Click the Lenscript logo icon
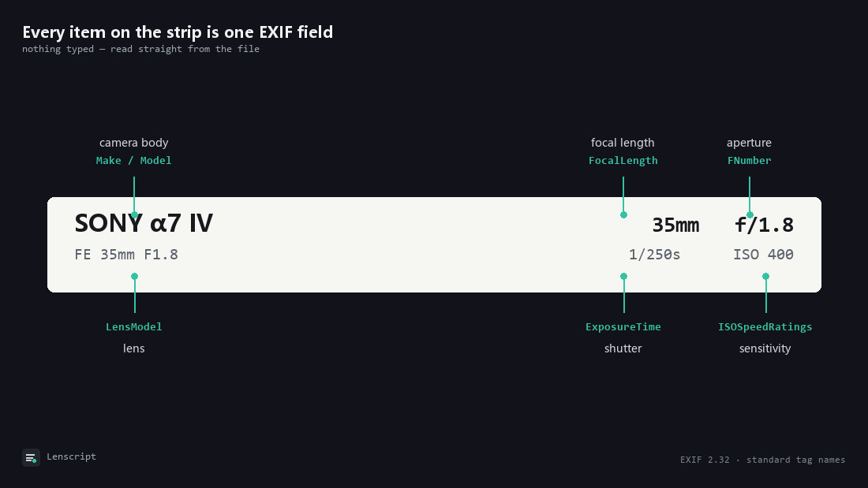This screenshot has height=488, width=868. click(x=31, y=457)
